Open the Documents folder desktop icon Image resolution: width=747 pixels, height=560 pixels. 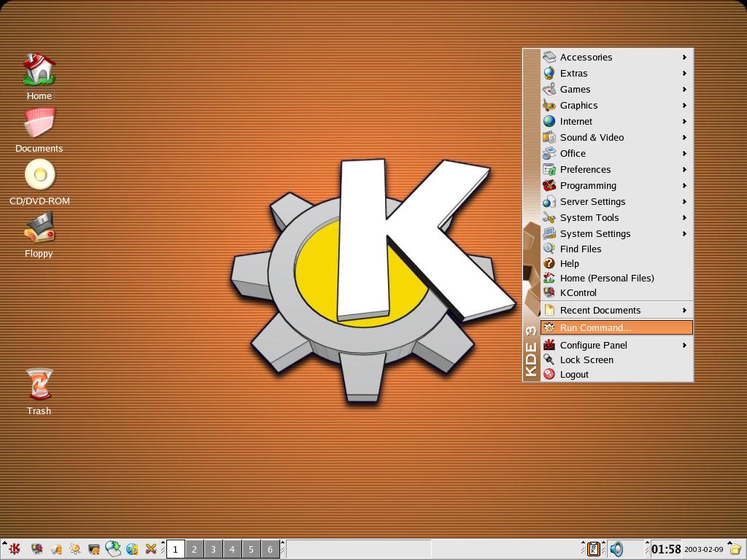point(39,122)
